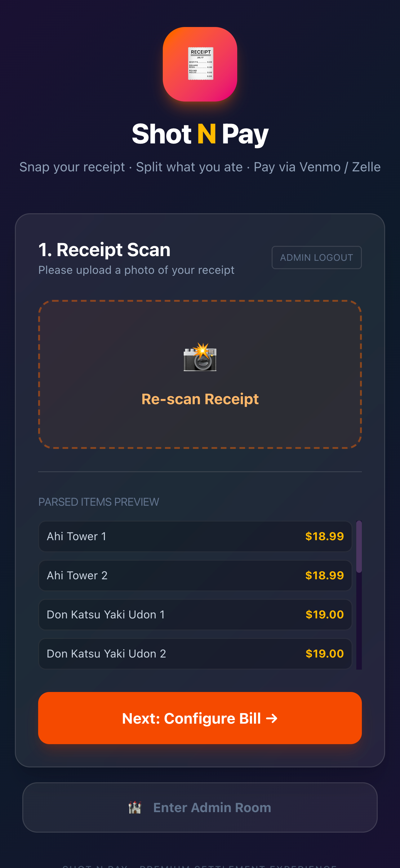Click the arrow on Next: Configure Bill
Viewport: 400px width, 868px height.
(272, 718)
